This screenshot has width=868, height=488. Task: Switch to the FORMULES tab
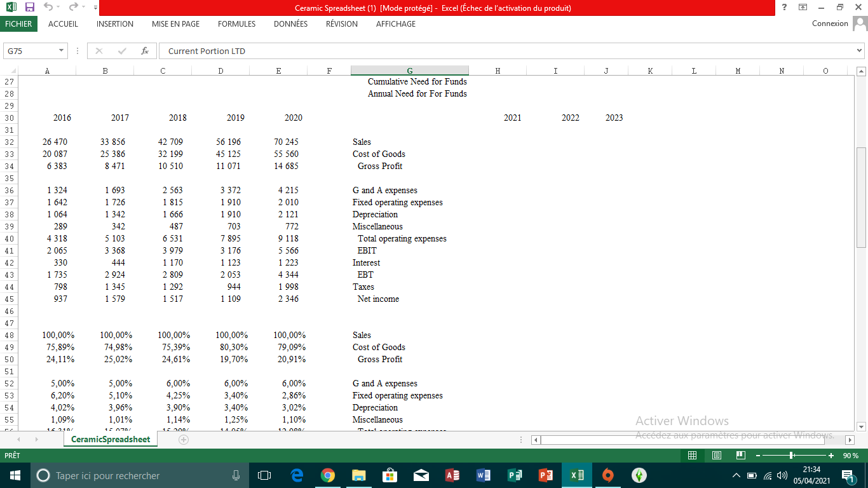236,24
